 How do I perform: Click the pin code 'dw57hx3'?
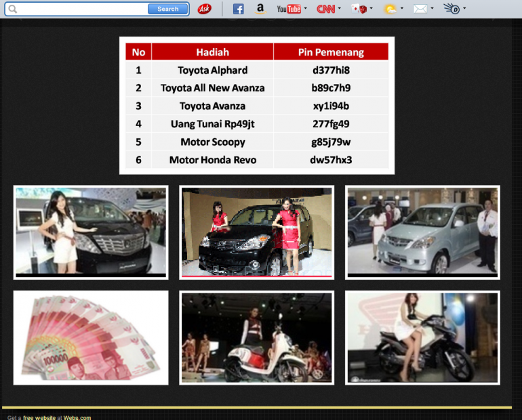coord(331,160)
